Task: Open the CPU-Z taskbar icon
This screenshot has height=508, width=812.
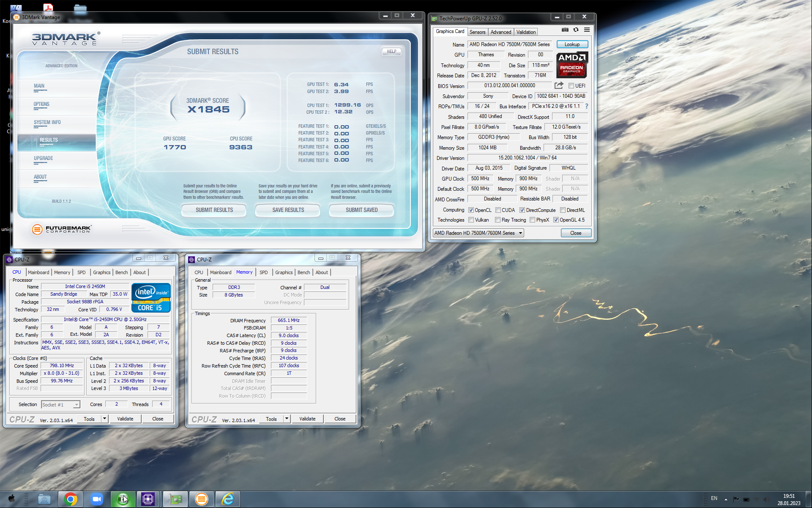Action: pyautogui.click(x=148, y=500)
